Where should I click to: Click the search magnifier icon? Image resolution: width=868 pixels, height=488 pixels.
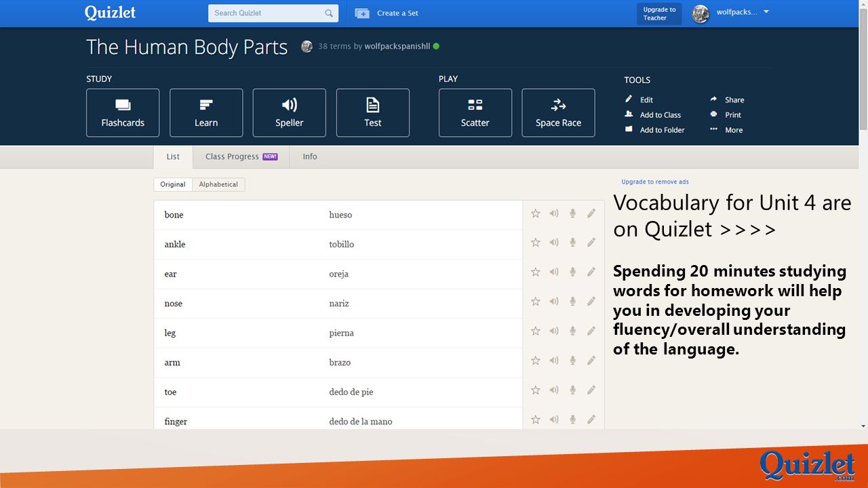(x=329, y=13)
